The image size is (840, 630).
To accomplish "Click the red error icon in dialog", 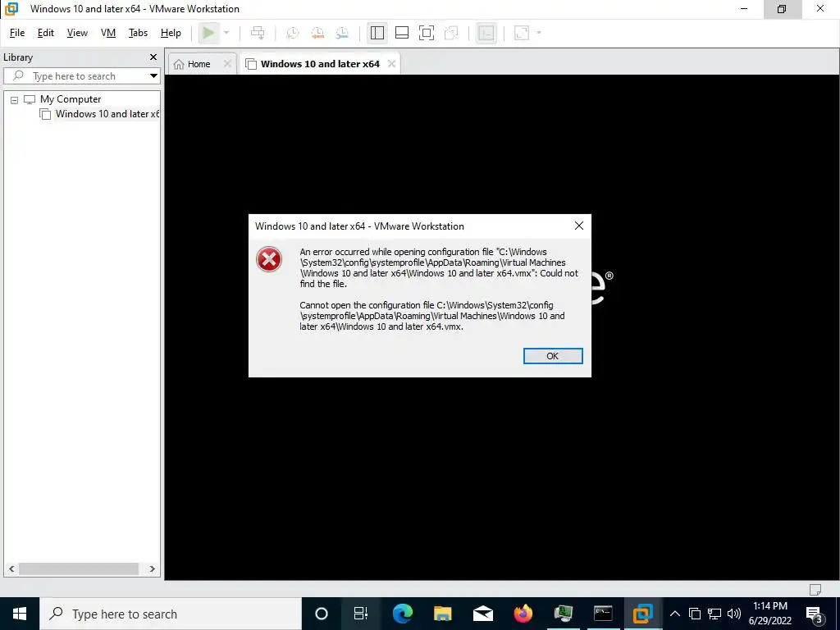I will pyautogui.click(x=269, y=259).
